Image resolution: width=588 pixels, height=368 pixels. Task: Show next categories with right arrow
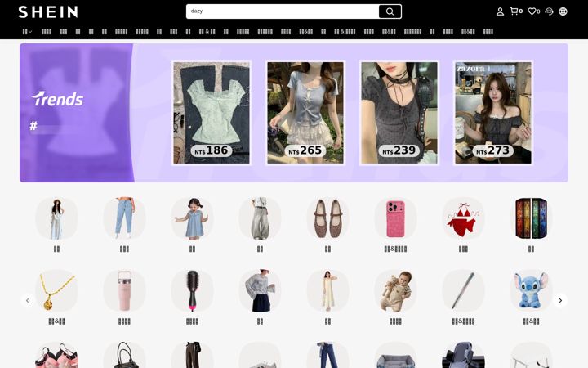560,300
